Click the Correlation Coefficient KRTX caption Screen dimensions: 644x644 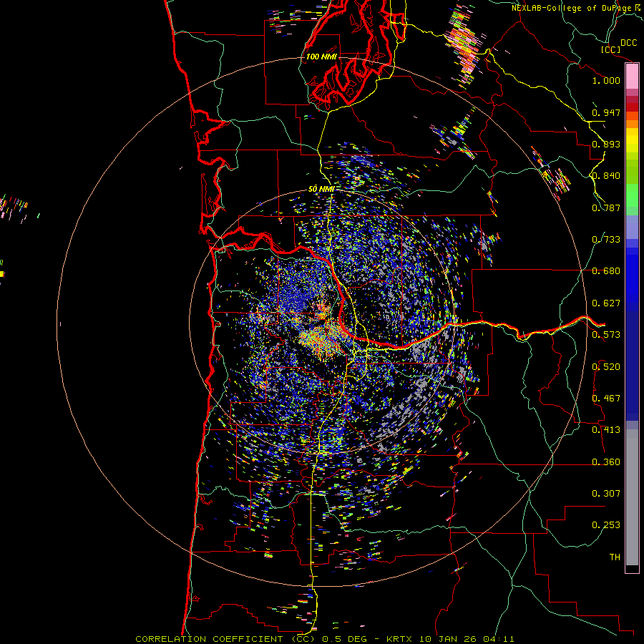[325, 639]
